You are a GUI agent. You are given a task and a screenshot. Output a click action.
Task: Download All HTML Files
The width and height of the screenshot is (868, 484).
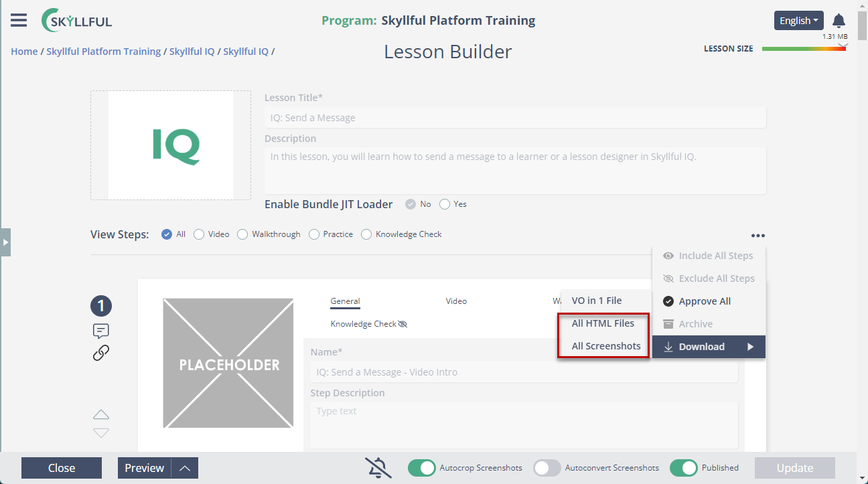click(605, 323)
